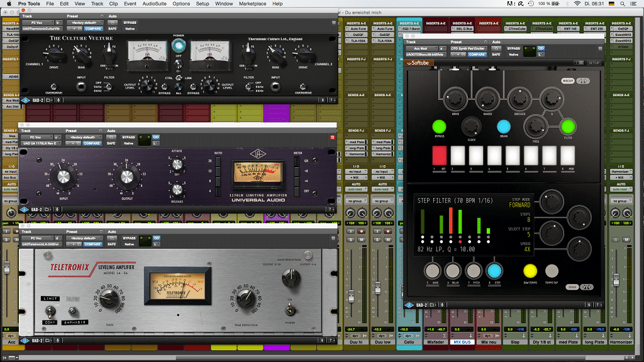Click the yellow DAW TEMPO button
The width and height of the screenshot is (644, 362).
(x=530, y=271)
